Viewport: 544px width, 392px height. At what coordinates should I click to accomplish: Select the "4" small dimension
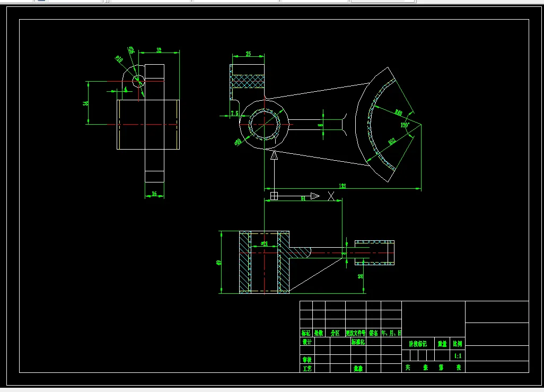click(x=126, y=89)
